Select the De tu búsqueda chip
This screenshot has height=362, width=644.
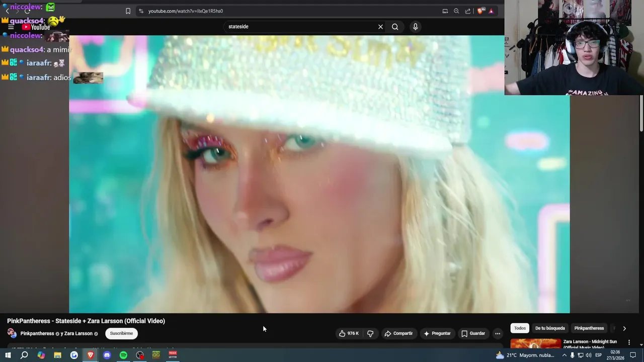[x=550, y=328]
